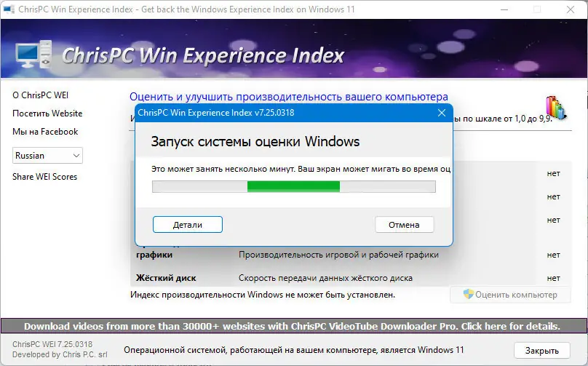588x366 pixels.
Task: Click 'Developed by Chris P.C. srl' text
Action: tap(60, 354)
